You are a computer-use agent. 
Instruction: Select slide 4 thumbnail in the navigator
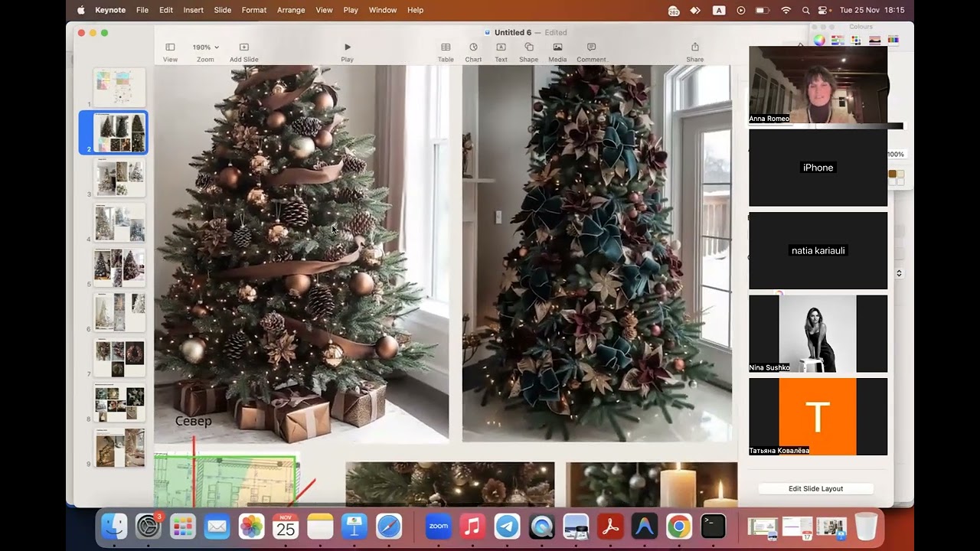point(119,223)
